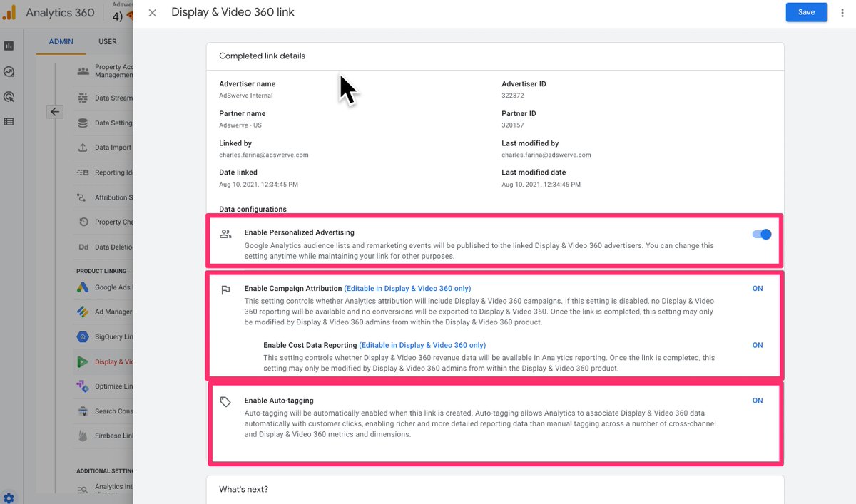This screenshot has width=856, height=504.
Task: Click ON status for Enable Auto-tagging
Action: click(x=758, y=401)
